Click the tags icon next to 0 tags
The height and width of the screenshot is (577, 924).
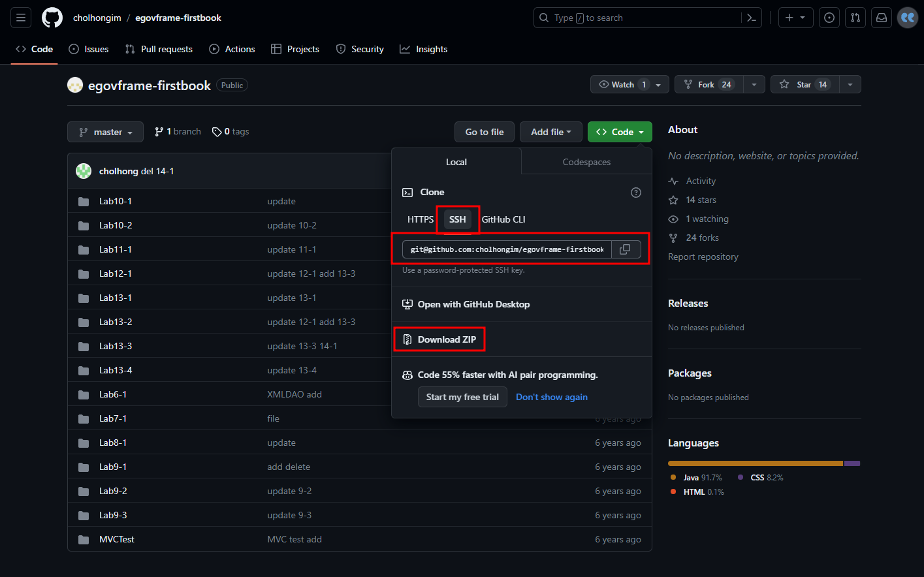click(217, 132)
